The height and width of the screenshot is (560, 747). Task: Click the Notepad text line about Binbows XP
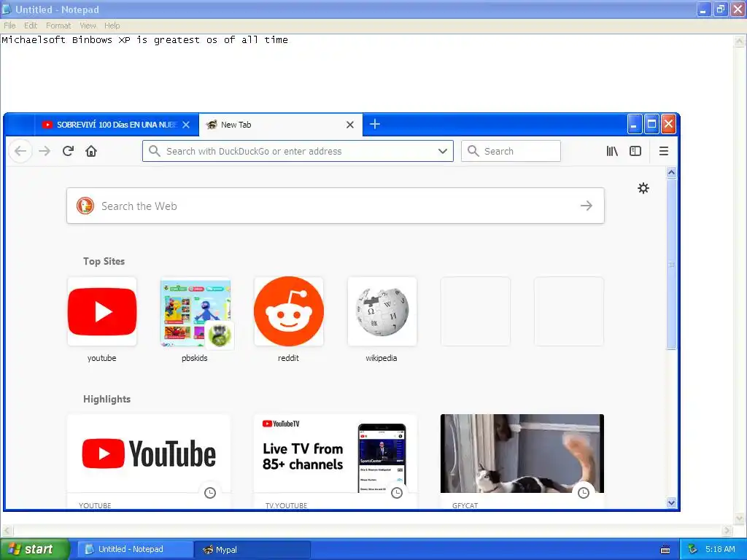pyautogui.click(x=145, y=40)
